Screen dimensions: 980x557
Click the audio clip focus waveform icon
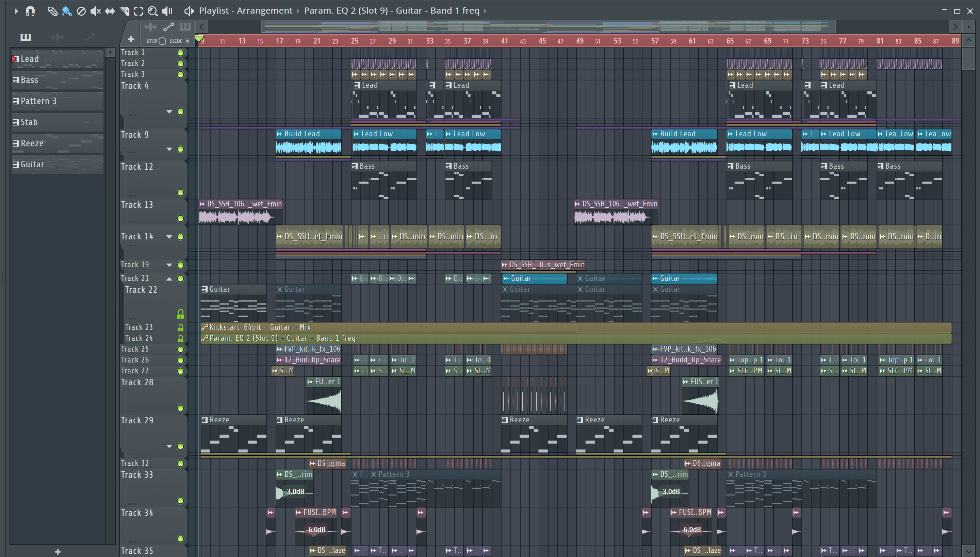click(150, 27)
